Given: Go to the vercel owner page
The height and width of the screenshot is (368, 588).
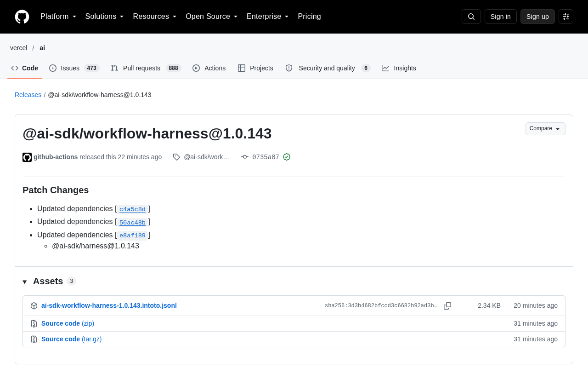Looking at the screenshot, I should click(x=19, y=48).
